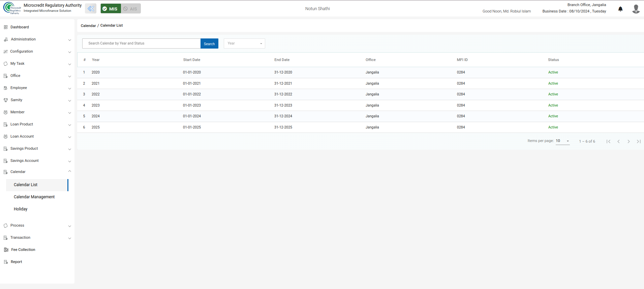Collapse sidebar with double-chevron icon
Screen dimensions: 644x289
click(x=91, y=8)
